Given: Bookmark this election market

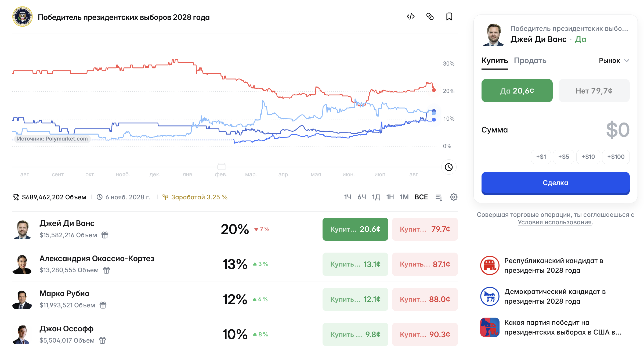Looking at the screenshot, I should [x=449, y=17].
